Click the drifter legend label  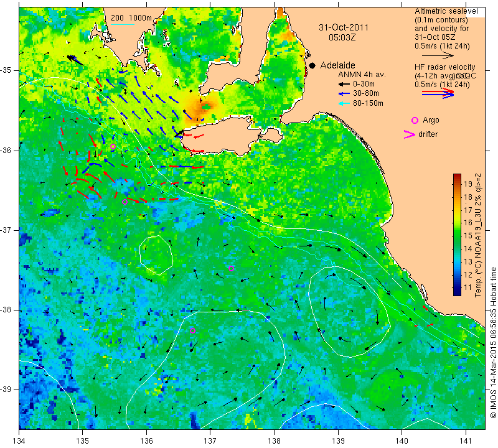point(428,134)
